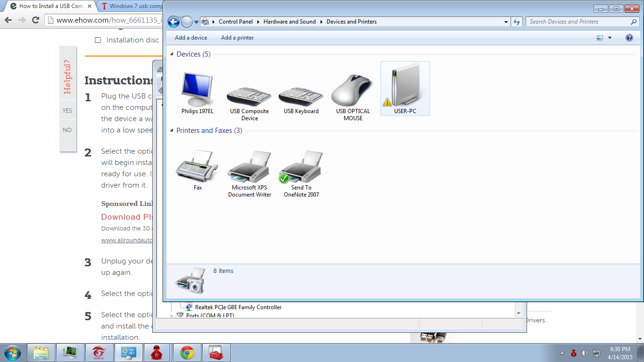Click the search magnifier icon
This screenshot has width=644, height=362.
pos(634,22)
